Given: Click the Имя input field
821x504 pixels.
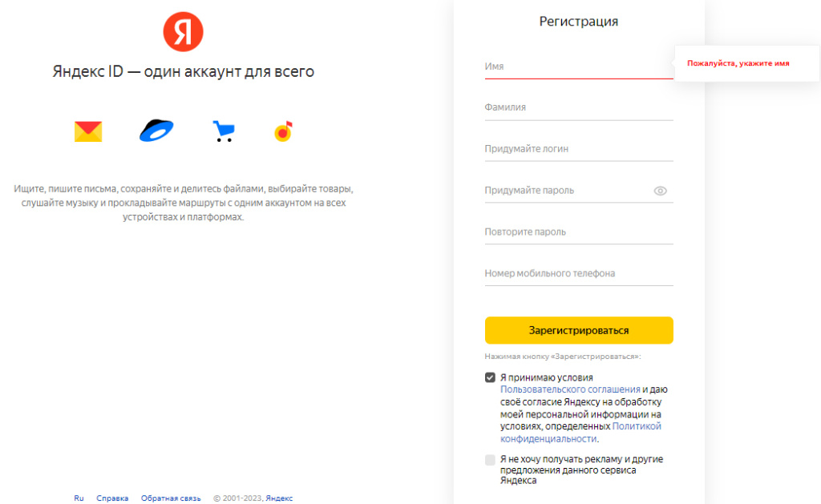Looking at the screenshot, I should coord(579,67).
